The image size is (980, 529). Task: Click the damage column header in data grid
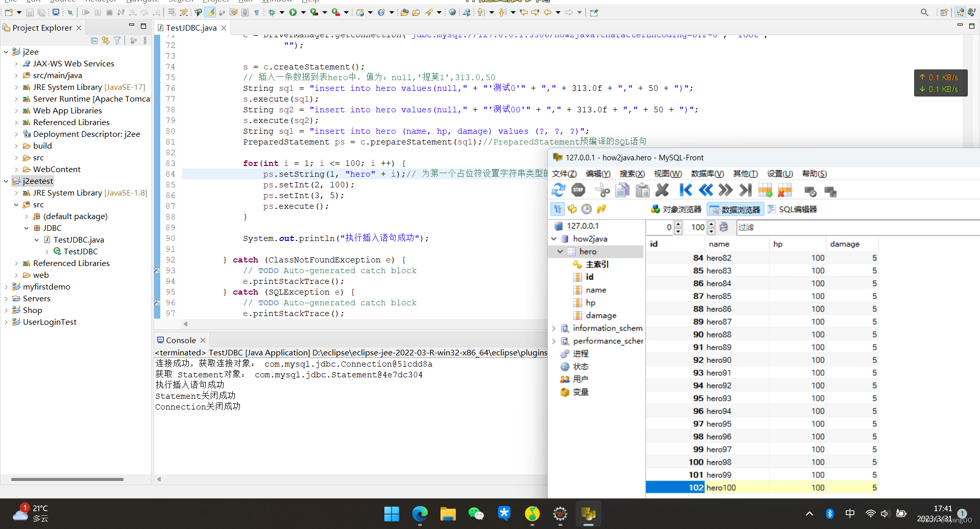pyautogui.click(x=851, y=244)
